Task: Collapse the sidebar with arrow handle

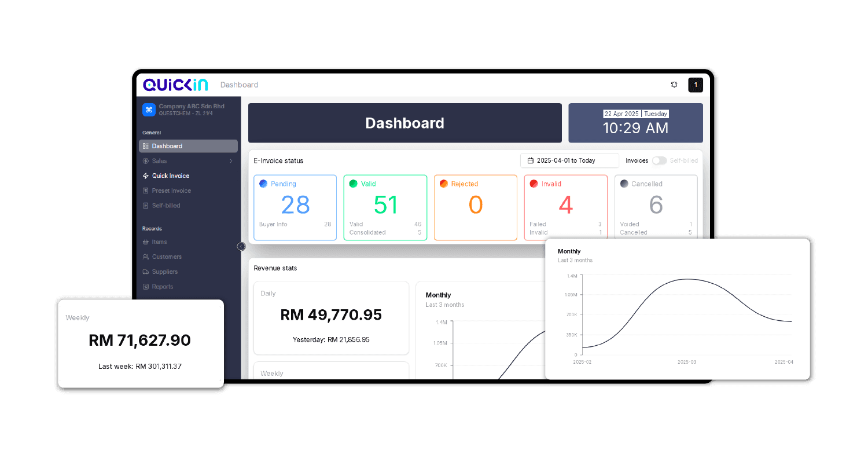Action: pos(241,247)
